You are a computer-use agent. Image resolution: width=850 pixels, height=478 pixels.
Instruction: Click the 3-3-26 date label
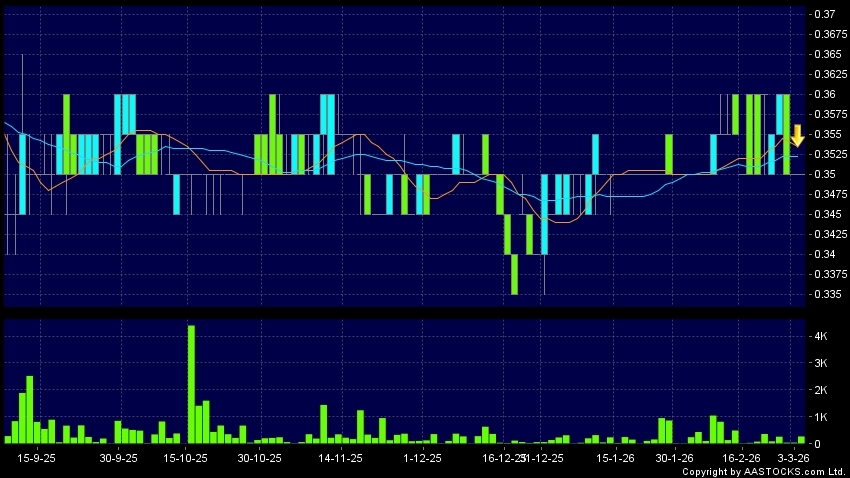(793, 457)
